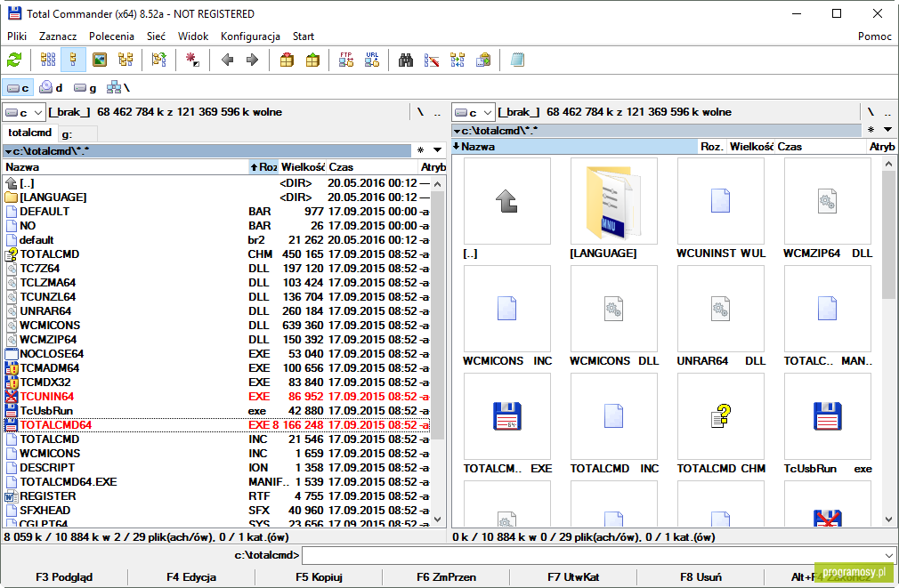Image resolution: width=899 pixels, height=588 pixels.
Task: Sort the right panel by Nazwa column
Action: click(x=574, y=147)
